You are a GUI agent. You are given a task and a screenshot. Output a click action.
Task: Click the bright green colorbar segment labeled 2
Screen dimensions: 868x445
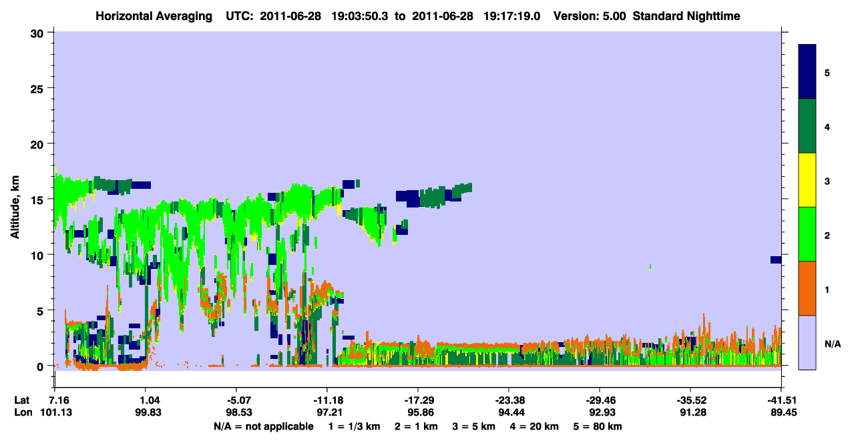pos(807,234)
